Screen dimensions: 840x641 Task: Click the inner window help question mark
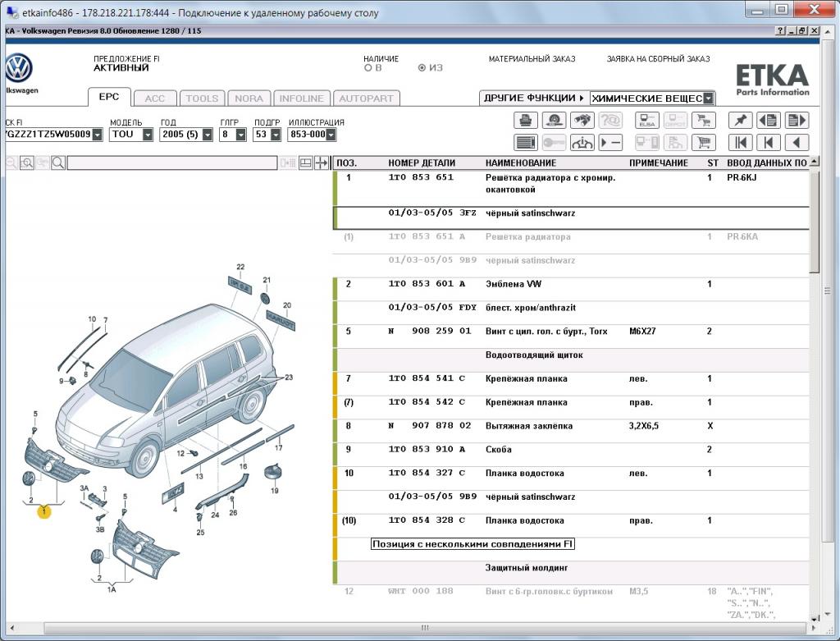[x=781, y=31]
